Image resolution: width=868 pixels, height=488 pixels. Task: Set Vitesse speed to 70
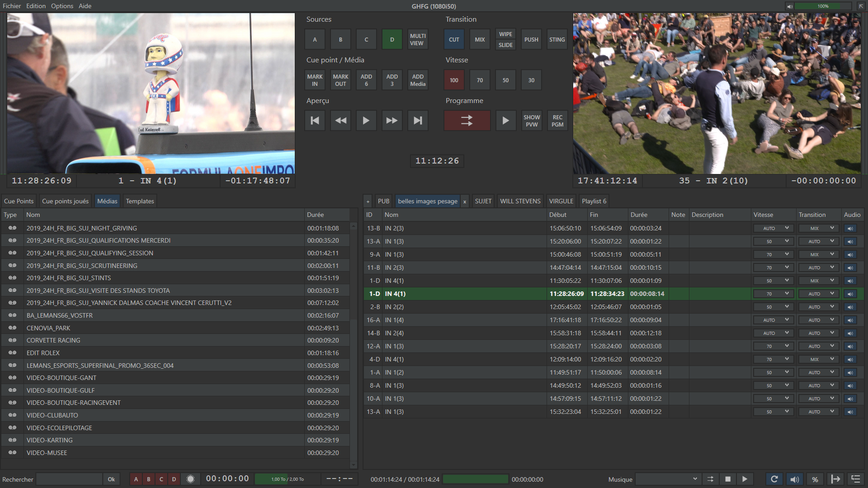(x=480, y=80)
